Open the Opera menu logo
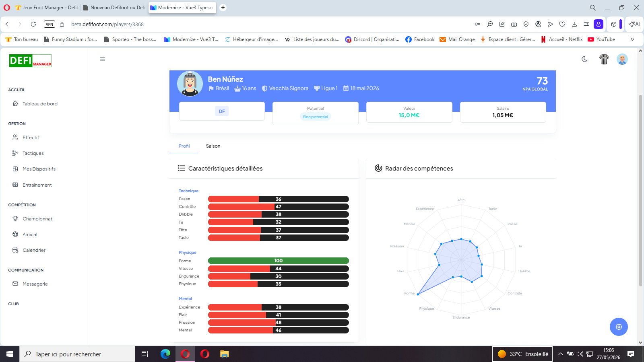 point(7,8)
